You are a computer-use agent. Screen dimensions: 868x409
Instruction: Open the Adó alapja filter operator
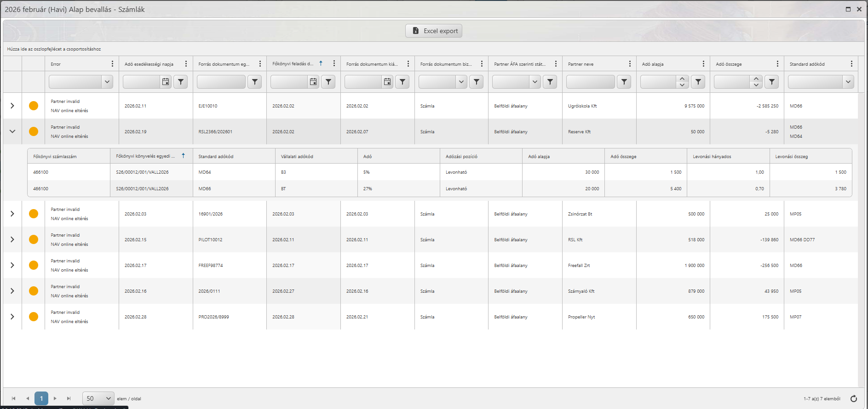coord(698,82)
